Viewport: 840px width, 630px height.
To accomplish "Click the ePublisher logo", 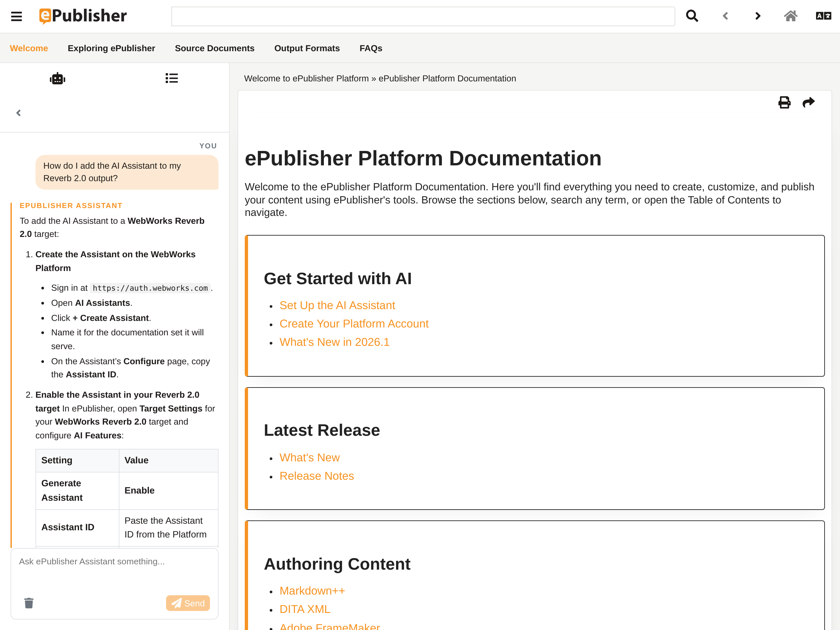I will tap(83, 16).
